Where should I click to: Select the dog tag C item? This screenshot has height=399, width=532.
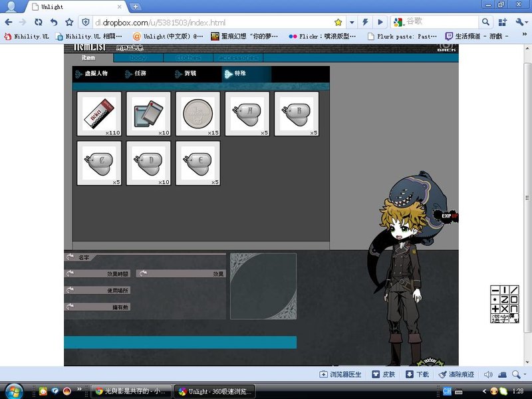(x=99, y=163)
